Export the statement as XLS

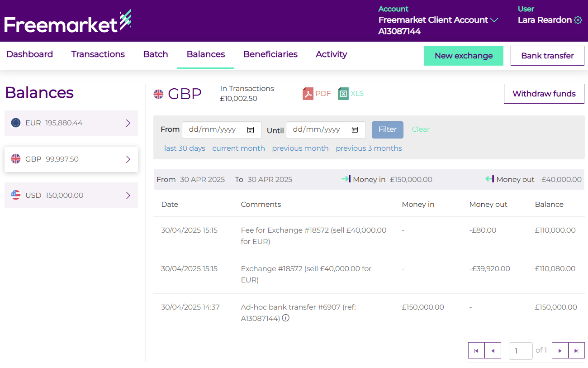point(351,94)
